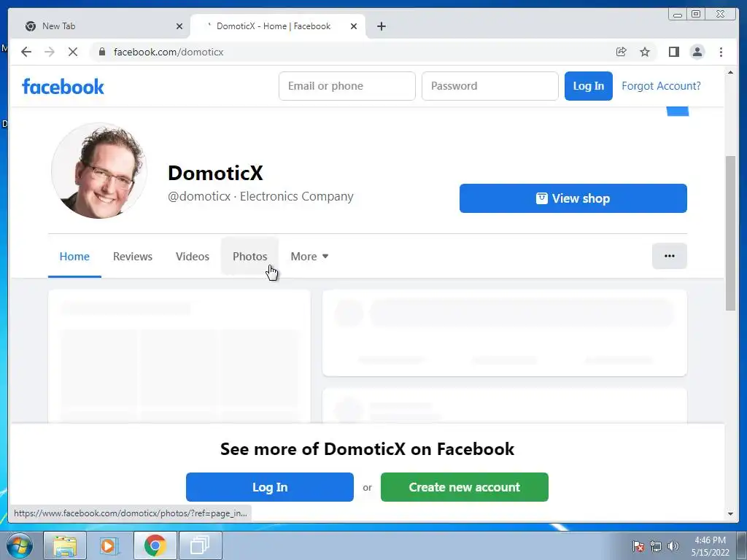Open the Action Center flag icon
Image resolution: width=747 pixels, height=560 pixels.
(x=638, y=546)
